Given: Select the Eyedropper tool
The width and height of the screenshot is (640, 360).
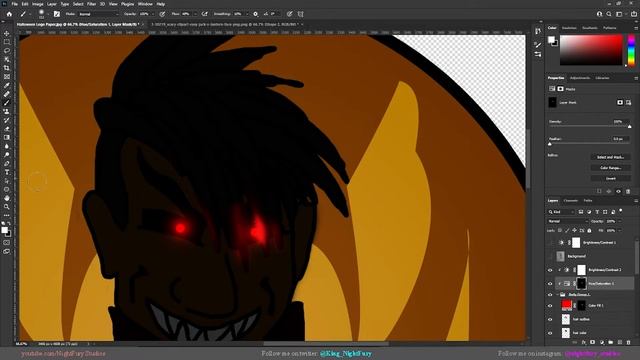Looking at the screenshot, I should (x=7, y=85).
